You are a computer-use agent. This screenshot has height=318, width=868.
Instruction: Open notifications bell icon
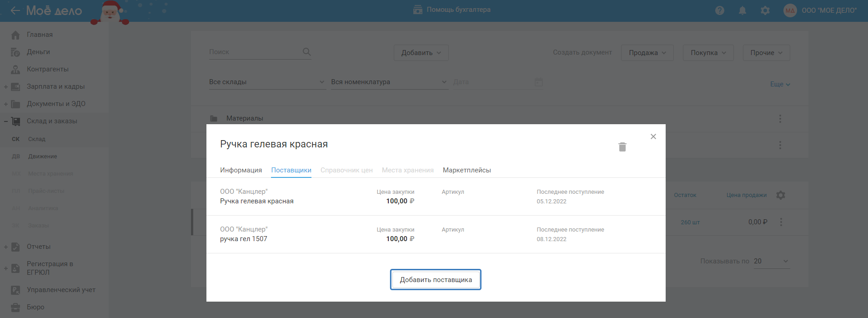pyautogui.click(x=742, y=10)
